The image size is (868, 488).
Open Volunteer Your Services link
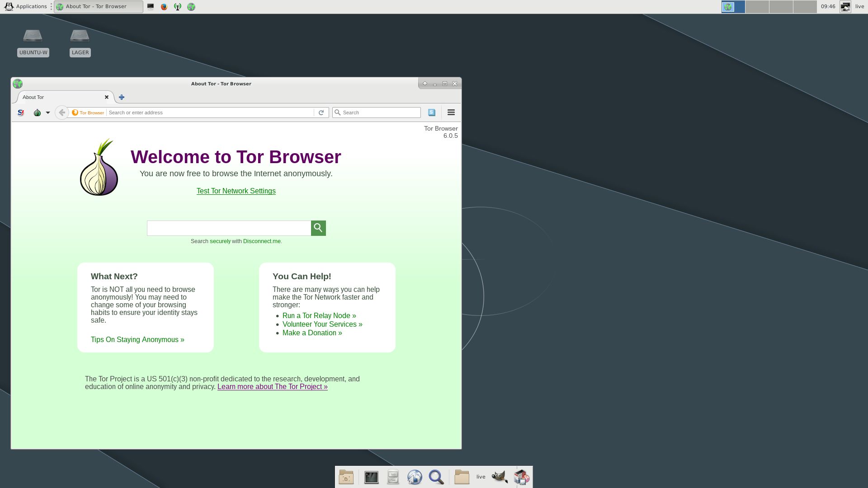(322, 324)
